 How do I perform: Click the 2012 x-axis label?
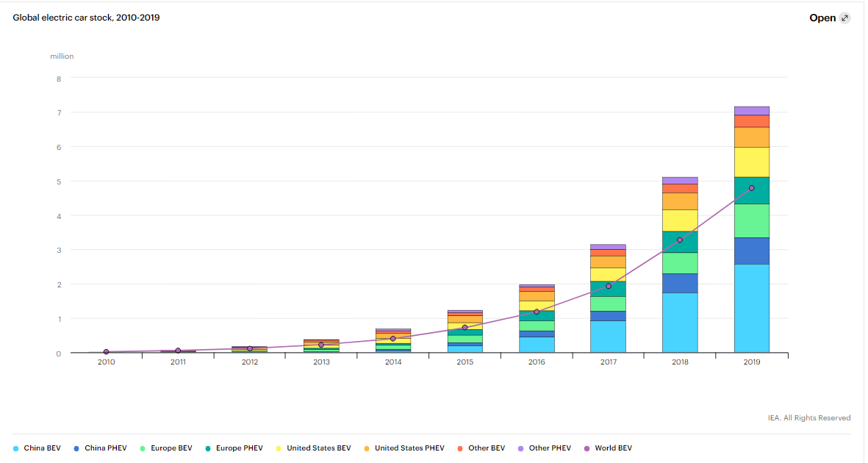(250, 362)
